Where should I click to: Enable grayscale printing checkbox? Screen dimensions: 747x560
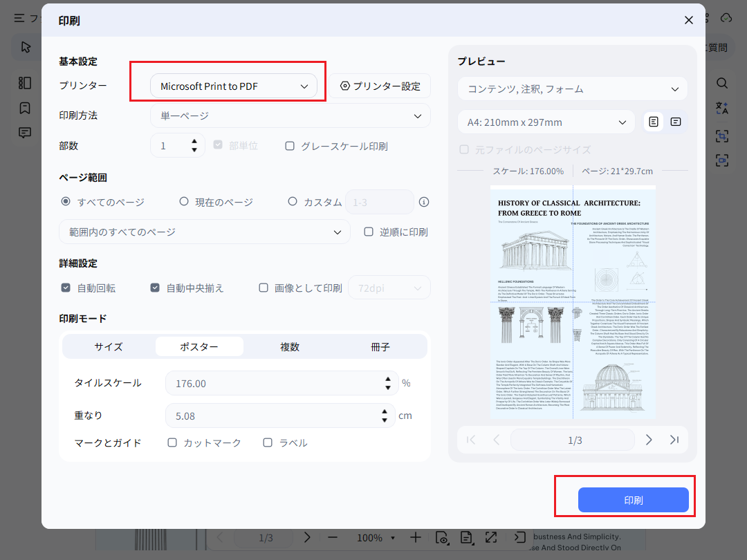290,146
